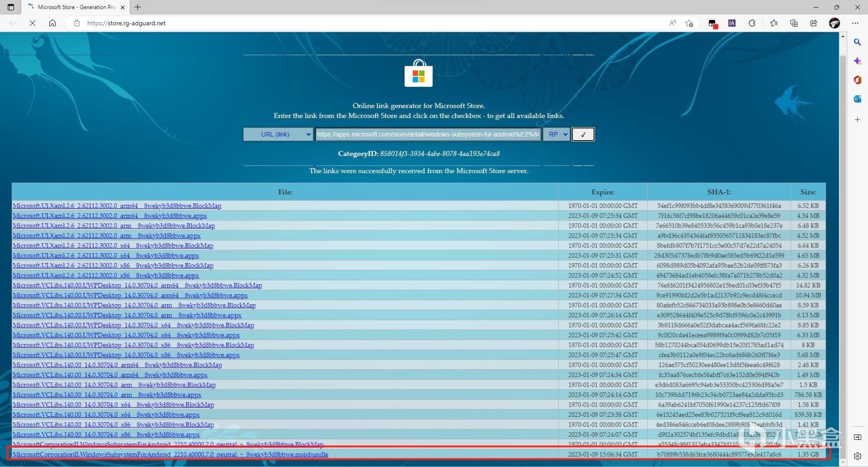Download VCLibs UWPDesktop arm64 appx
The width and height of the screenshot is (868, 467).
(x=130, y=295)
